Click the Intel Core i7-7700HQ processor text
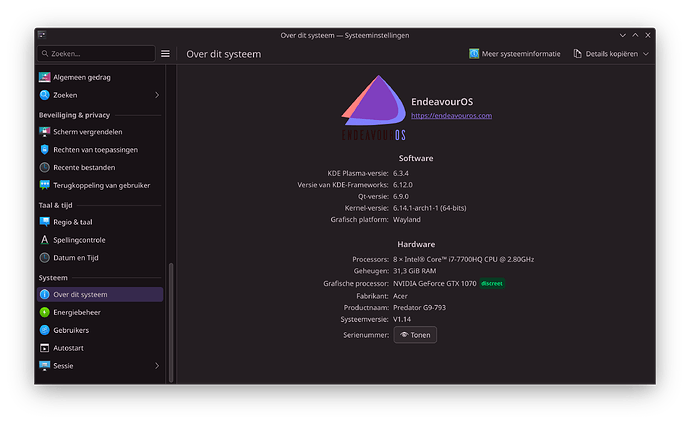The image size is (690, 425). pos(463,259)
